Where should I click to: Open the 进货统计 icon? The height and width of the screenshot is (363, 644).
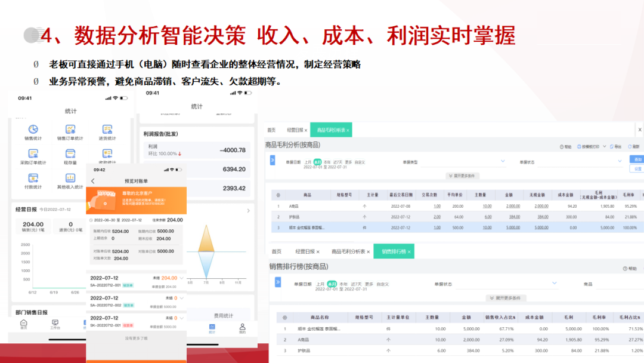click(107, 130)
